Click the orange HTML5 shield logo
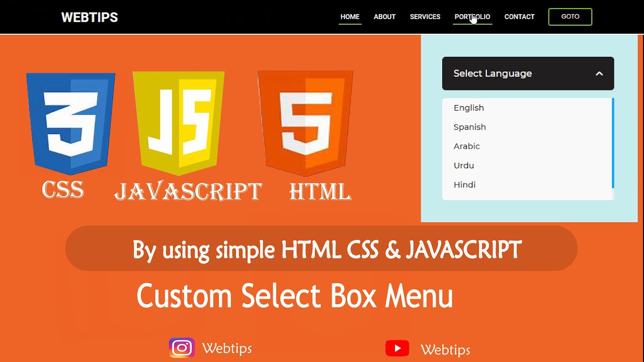The image size is (644, 362). coord(305,123)
